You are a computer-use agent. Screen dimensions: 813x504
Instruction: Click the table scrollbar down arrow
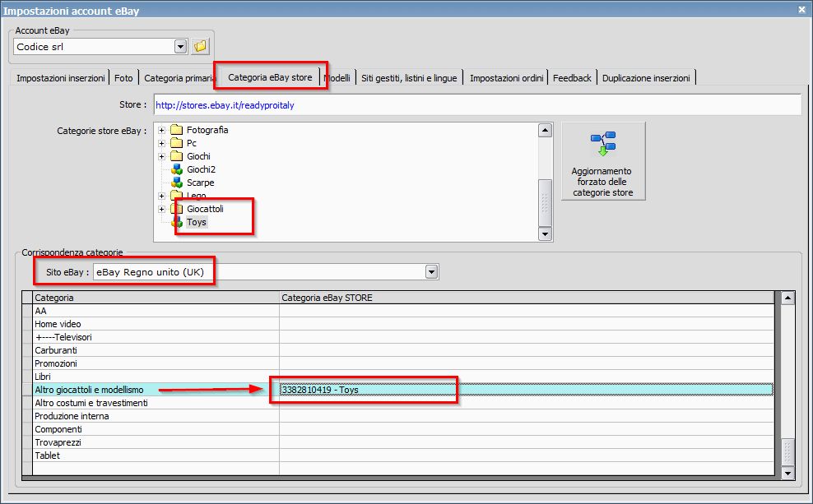pos(787,473)
